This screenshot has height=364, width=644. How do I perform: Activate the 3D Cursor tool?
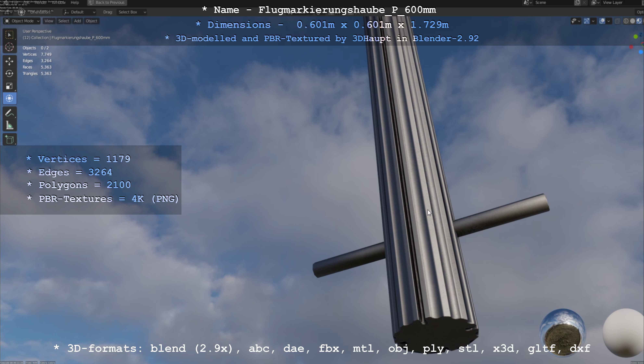tap(9, 47)
